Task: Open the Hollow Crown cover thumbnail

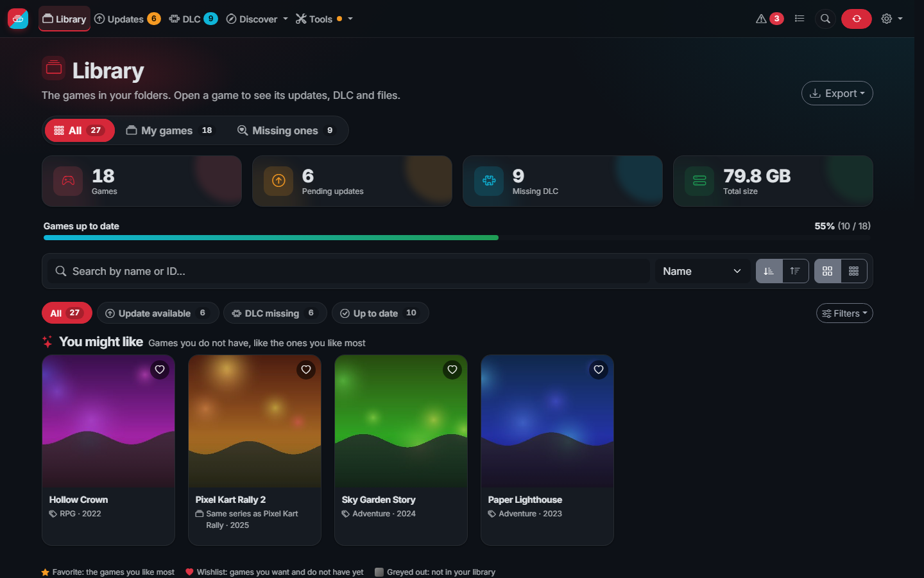Action: coord(108,421)
